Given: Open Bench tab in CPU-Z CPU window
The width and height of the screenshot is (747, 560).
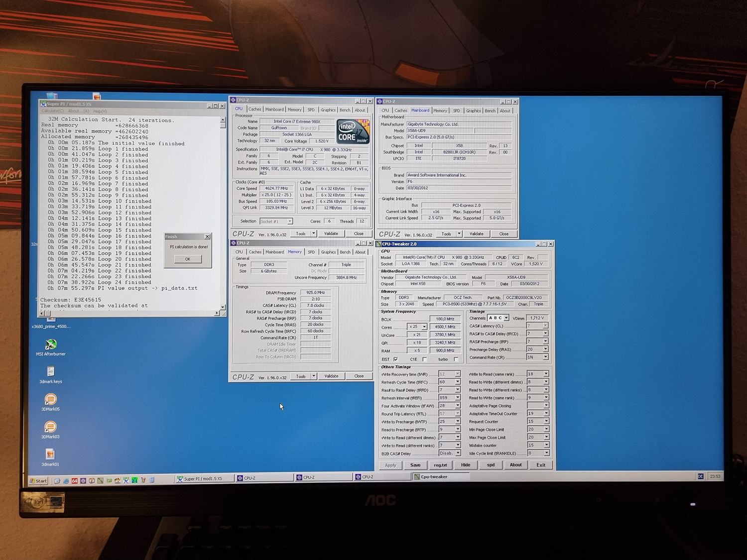Looking at the screenshot, I should pos(345,110).
